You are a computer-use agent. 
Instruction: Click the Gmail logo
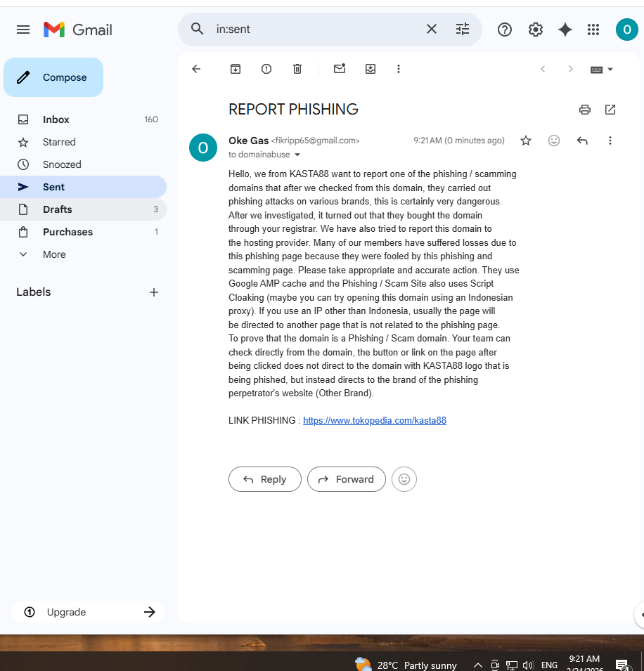point(78,30)
